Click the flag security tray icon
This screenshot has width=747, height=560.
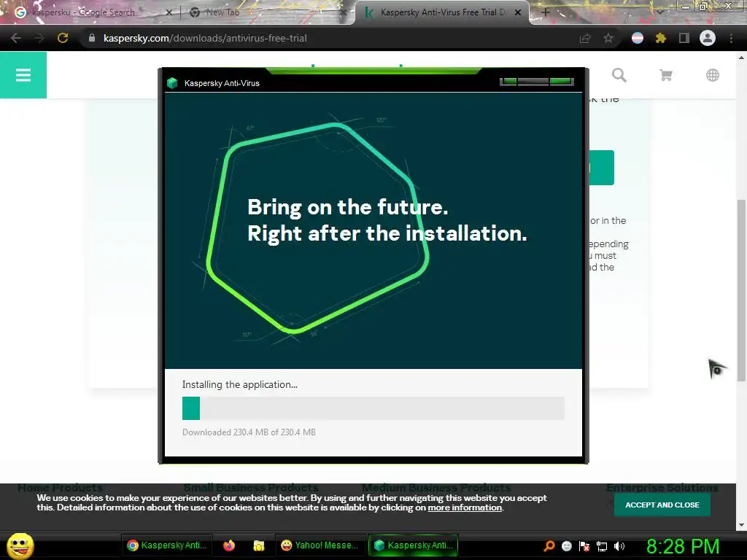584,545
